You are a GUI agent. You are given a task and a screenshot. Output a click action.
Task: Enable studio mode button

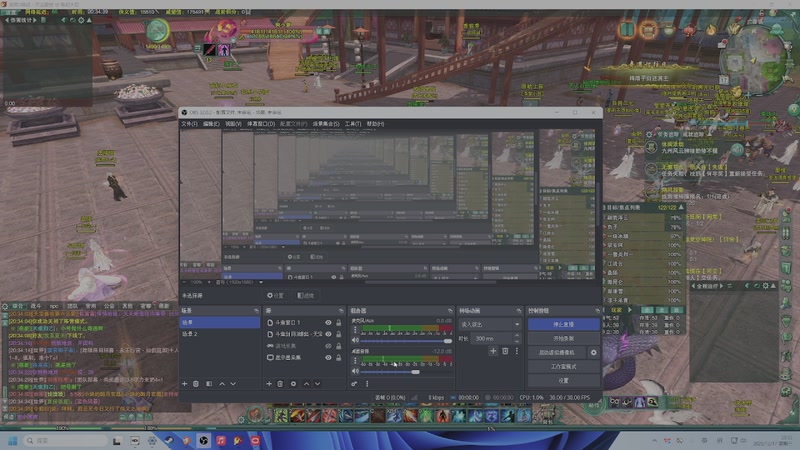tap(563, 367)
